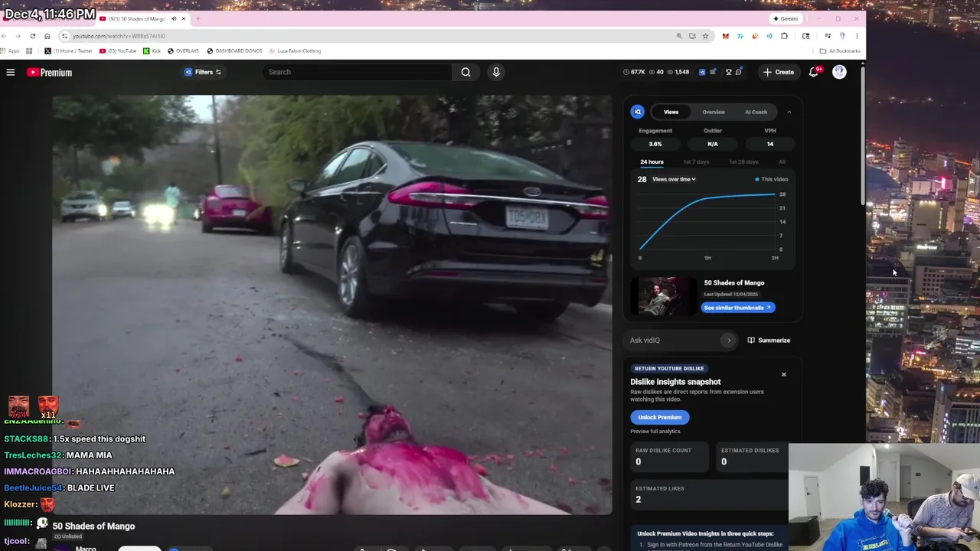The height and width of the screenshot is (551, 980).
Task: Open the Views over time dropdown
Action: tap(674, 179)
